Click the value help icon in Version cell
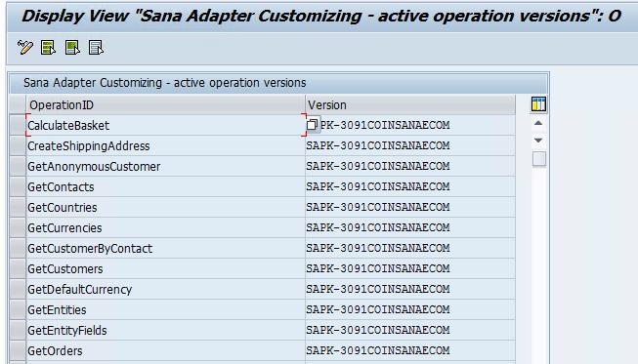 tap(313, 124)
